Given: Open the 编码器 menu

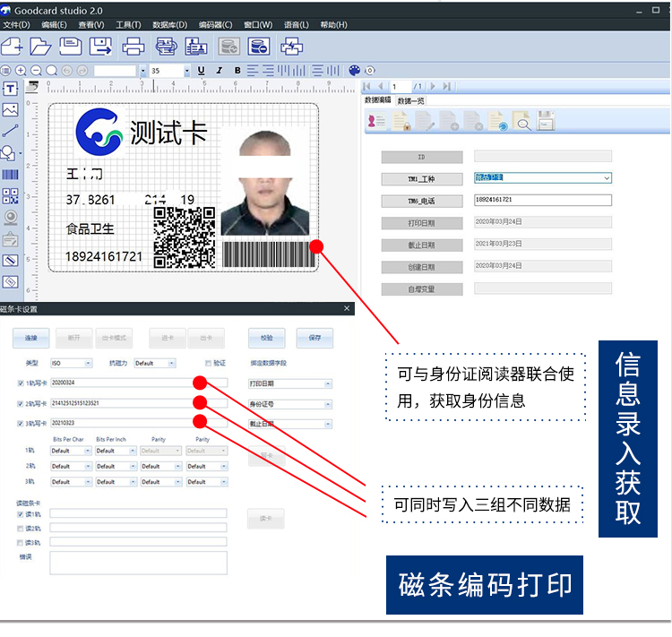Looking at the screenshot, I should (216, 25).
